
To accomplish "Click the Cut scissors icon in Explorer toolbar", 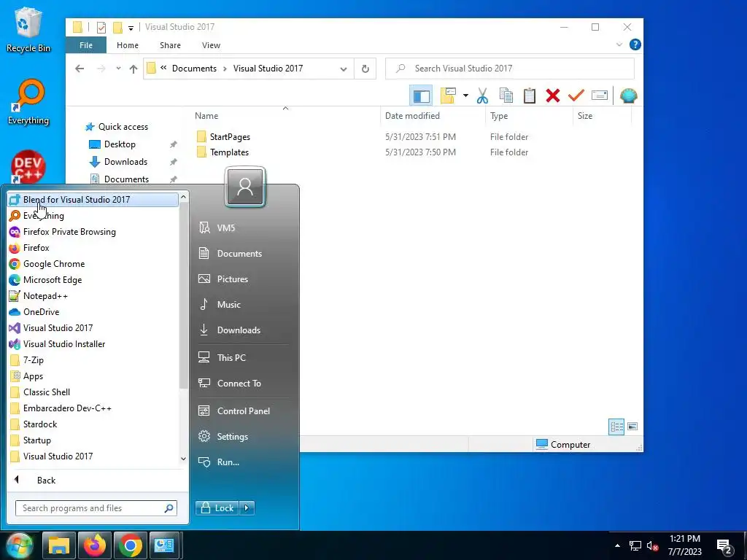I will tap(482, 96).
